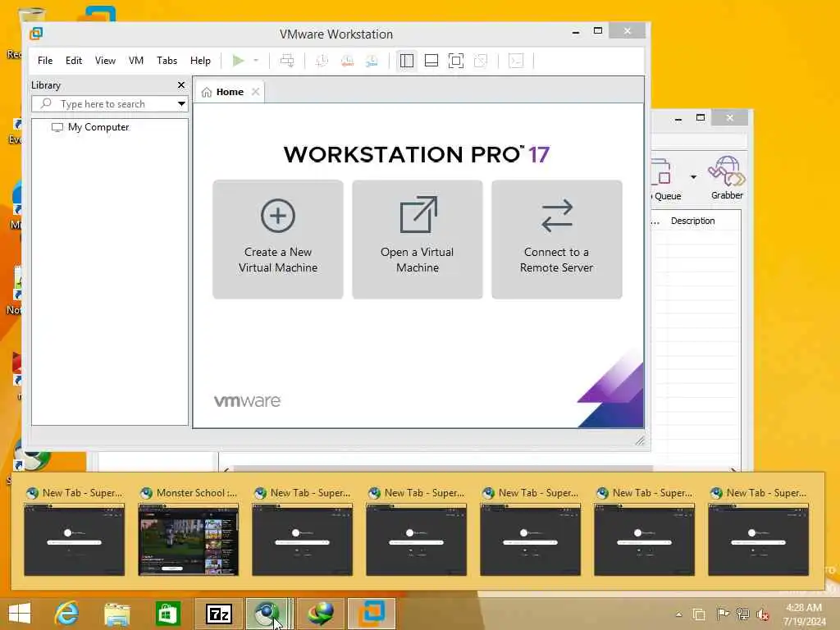
Task: Open Snapshot Manager toolbar icon
Action: coord(372,61)
